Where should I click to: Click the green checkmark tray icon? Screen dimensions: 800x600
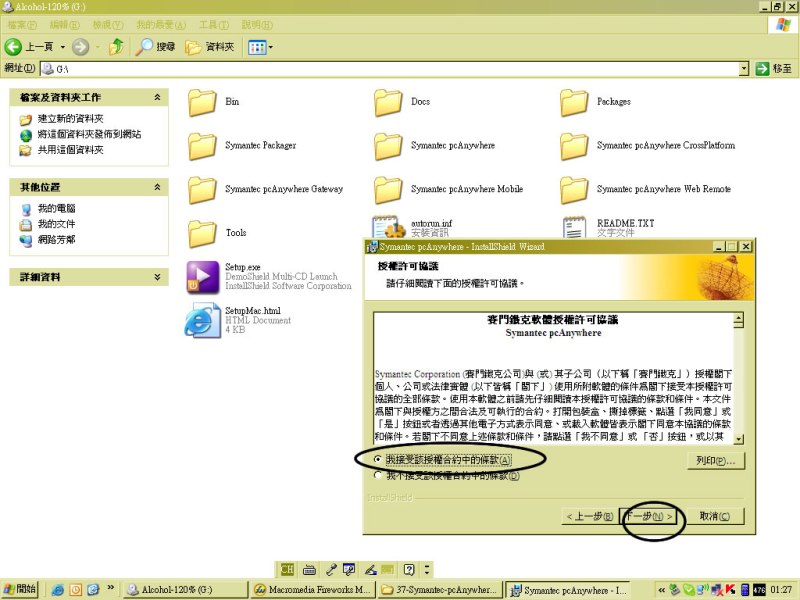(689, 590)
